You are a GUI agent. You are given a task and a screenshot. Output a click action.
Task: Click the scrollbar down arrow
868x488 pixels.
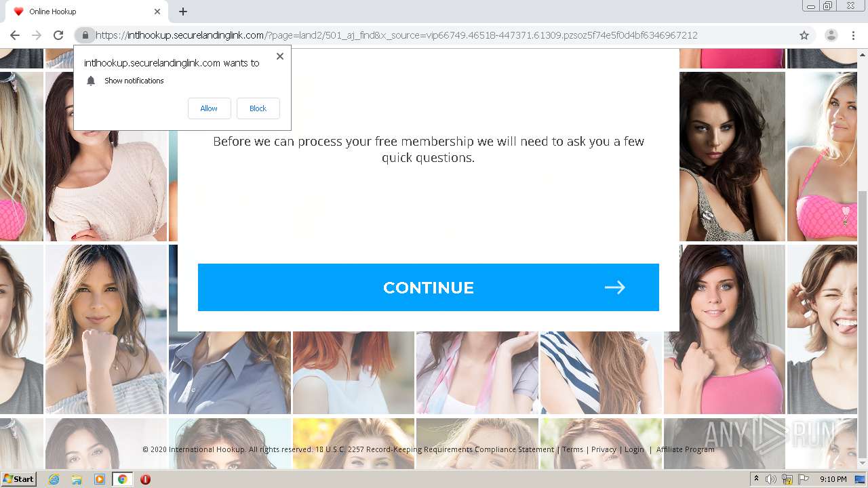pos(862,463)
